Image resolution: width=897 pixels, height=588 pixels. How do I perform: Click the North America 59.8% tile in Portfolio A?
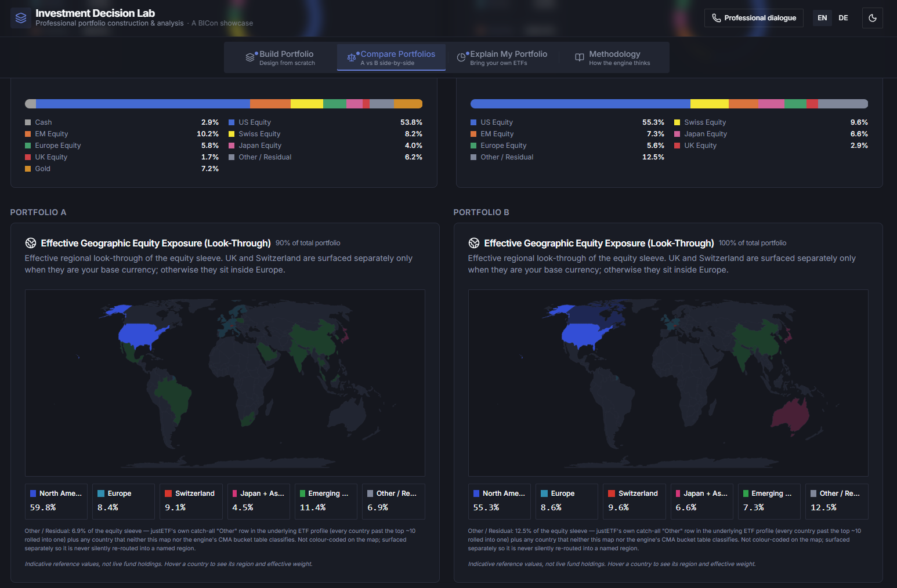pos(56,501)
